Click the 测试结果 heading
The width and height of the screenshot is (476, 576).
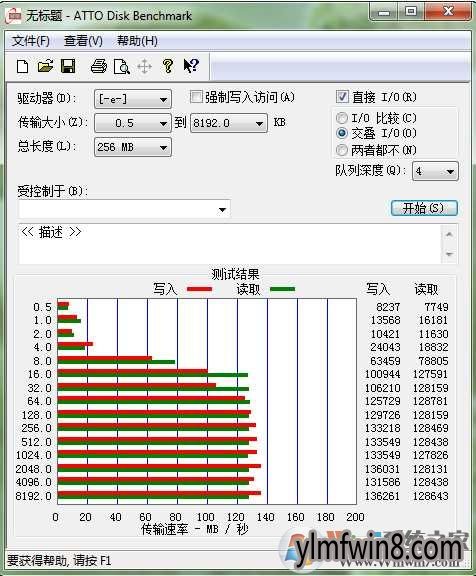[235, 274]
